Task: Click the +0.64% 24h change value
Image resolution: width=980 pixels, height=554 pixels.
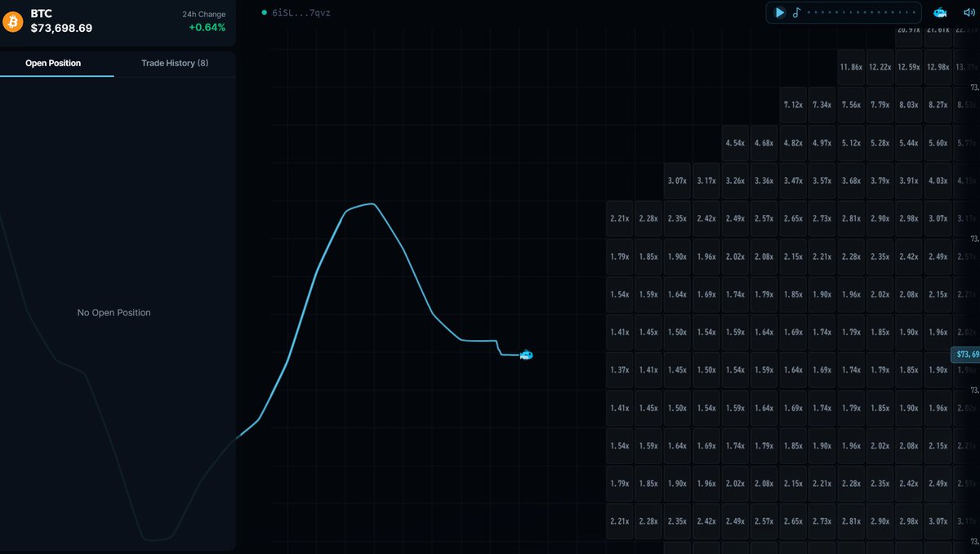Action: click(207, 28)
